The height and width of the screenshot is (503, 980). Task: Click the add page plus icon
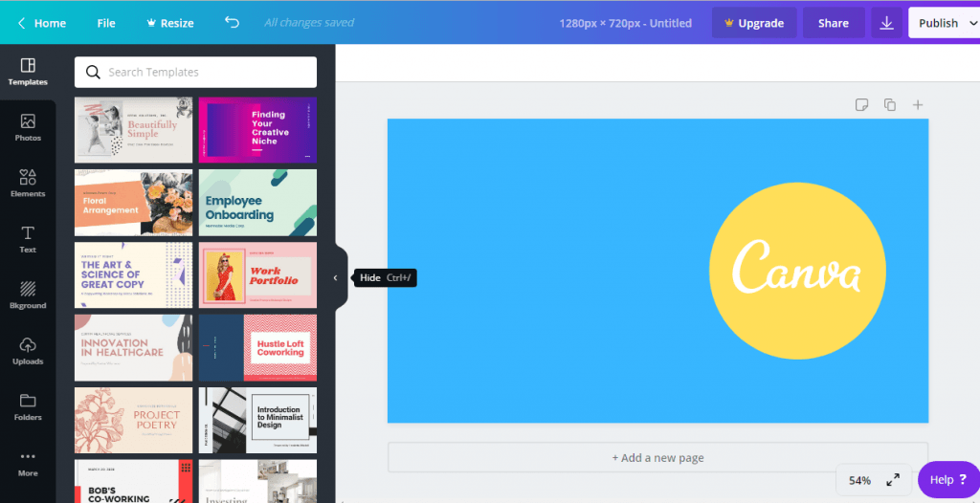[x=918, y=105]
